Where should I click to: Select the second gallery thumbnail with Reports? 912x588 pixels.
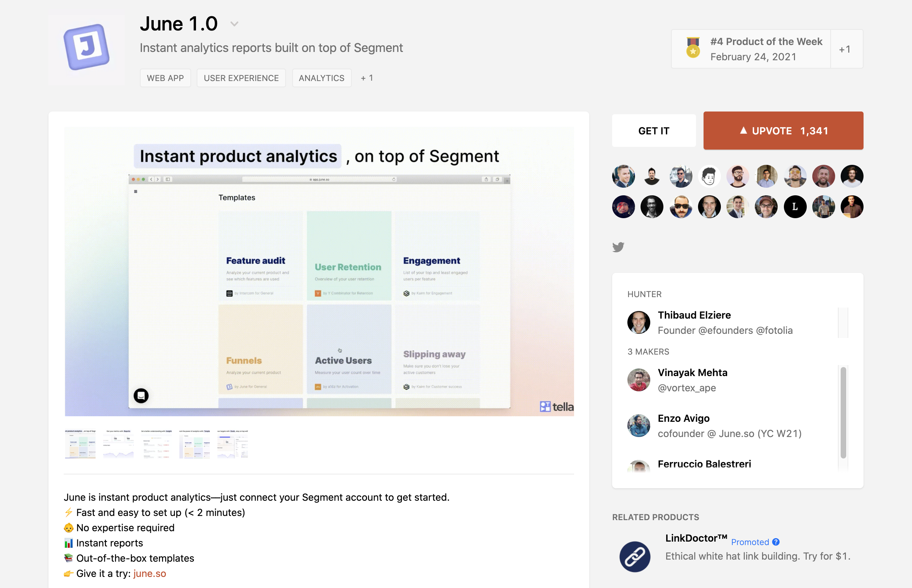(118, 444)
